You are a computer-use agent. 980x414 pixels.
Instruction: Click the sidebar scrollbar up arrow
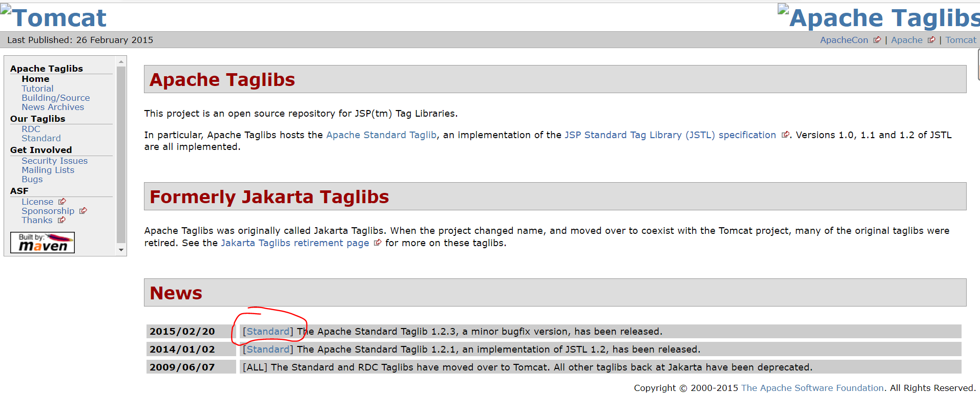pyautogui.click(x=121, y=62)
